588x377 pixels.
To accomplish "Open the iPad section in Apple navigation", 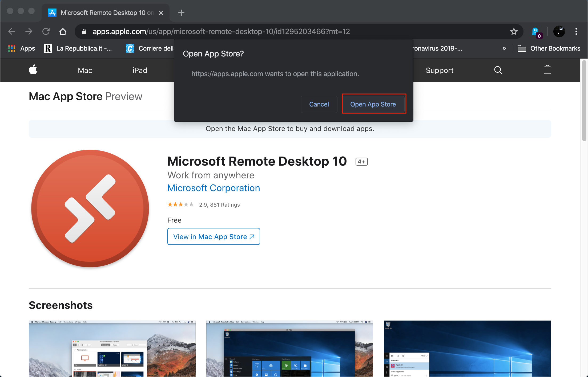I will click(140, 70).
